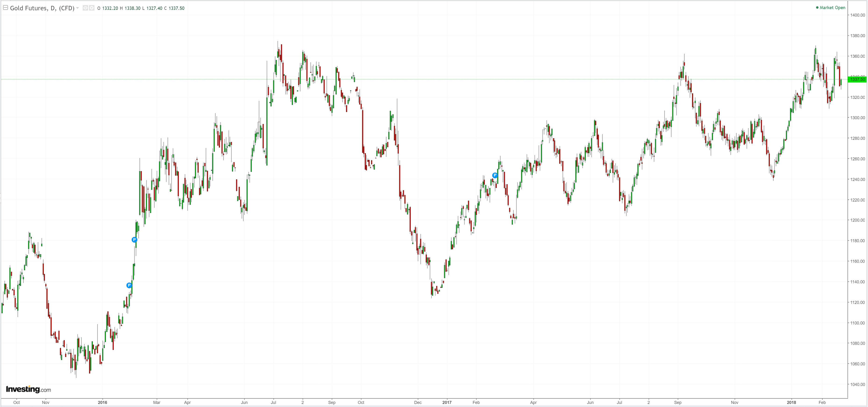Viewport: 868px width, 407px height.
Task: Click the 2016 label on time axis
Action: click(x=102, y=402)
